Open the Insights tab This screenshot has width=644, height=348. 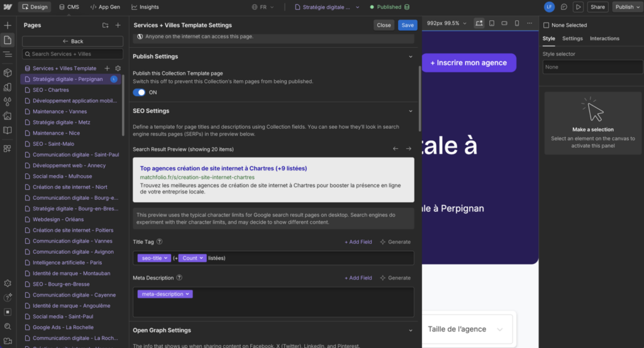(145, 7)
